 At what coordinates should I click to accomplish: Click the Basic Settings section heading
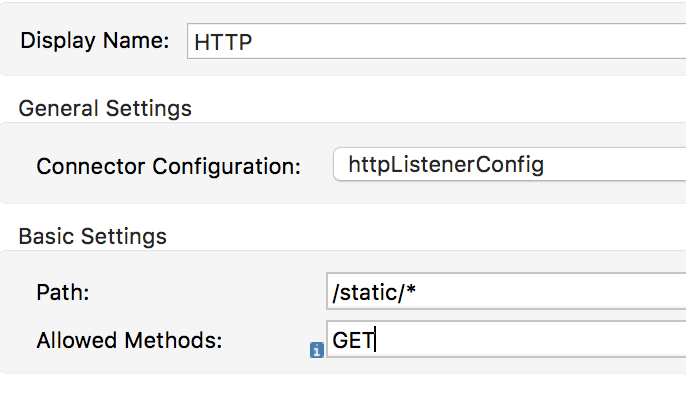[92, 236]
